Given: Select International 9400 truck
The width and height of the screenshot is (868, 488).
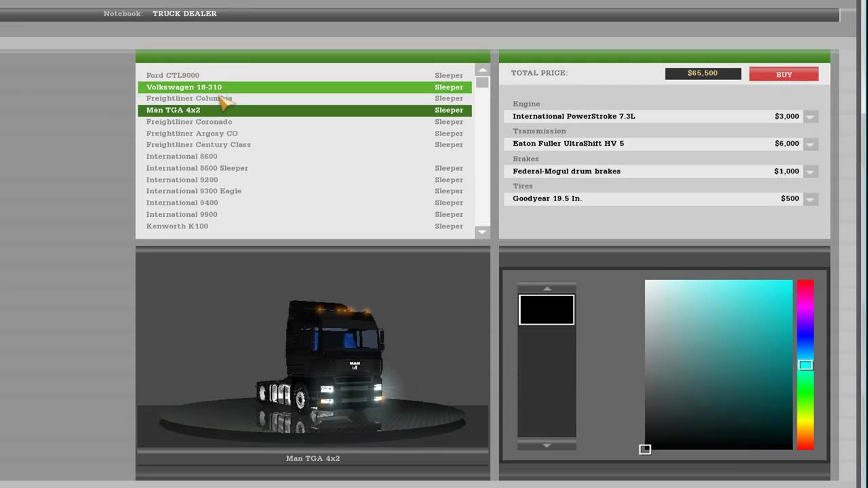Looking at the screenshot, I should point(304,203).
